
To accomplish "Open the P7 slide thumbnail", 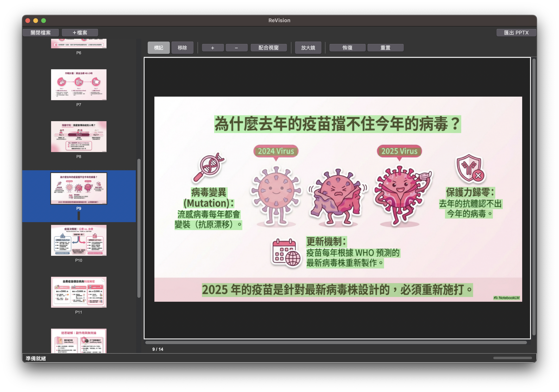I will click(x=79, y=85).
